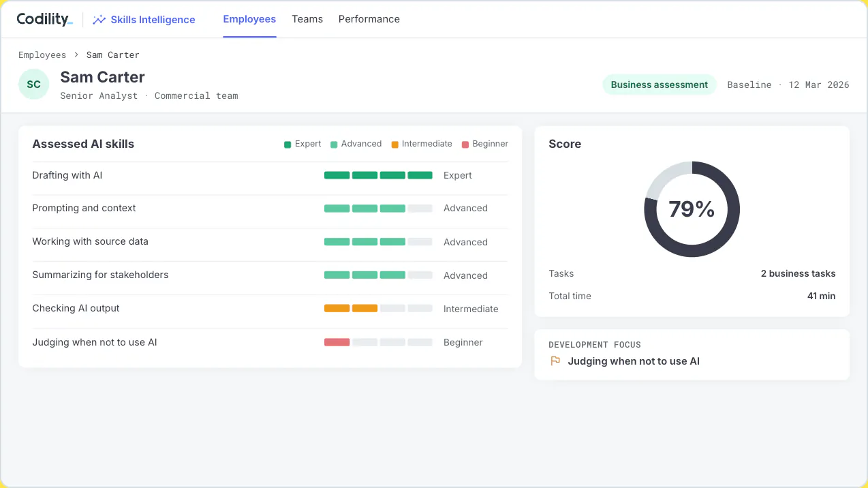Switch to the Teams tab
The image size is (868, 488).
[x=307, y=19]
